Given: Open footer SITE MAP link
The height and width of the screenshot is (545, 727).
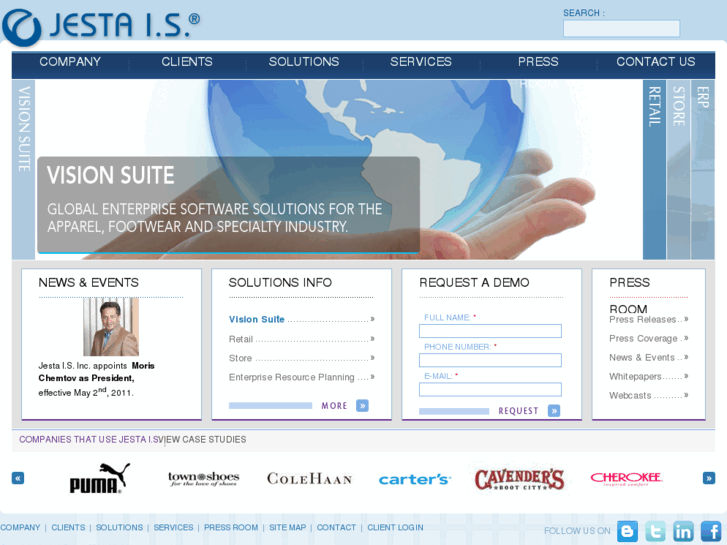Looking at the screenshot, I should coord(287,527).
